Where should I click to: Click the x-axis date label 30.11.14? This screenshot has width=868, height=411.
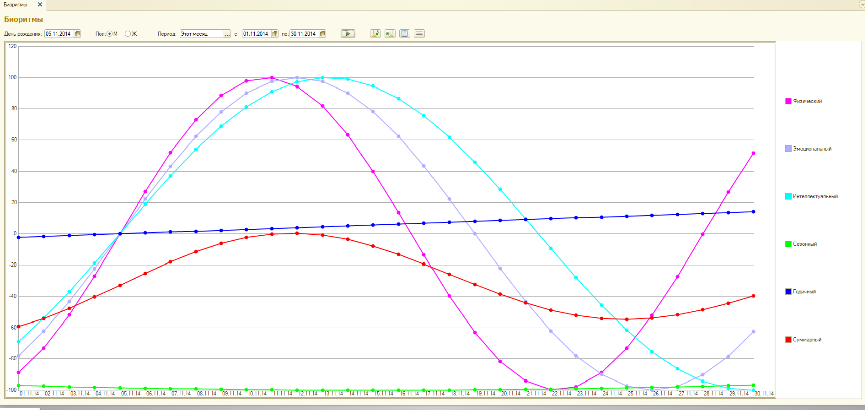[764, 394]
